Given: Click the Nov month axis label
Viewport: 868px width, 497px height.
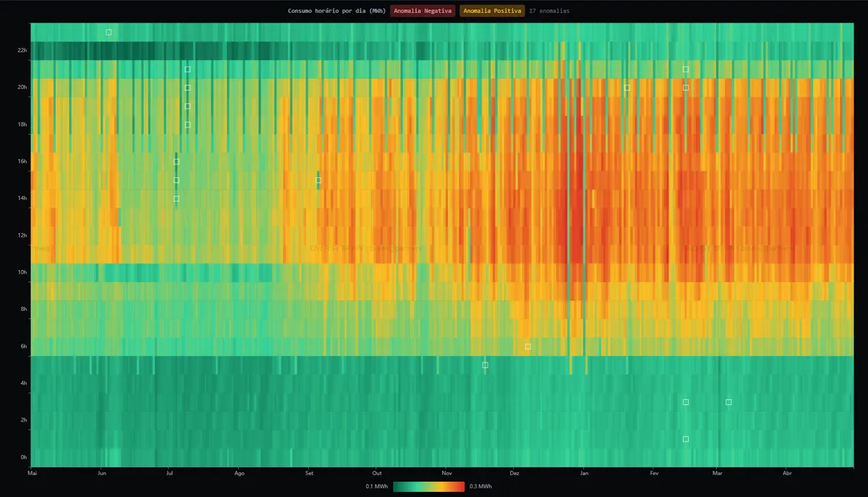Looking at the screenshot, I should 446,473.
